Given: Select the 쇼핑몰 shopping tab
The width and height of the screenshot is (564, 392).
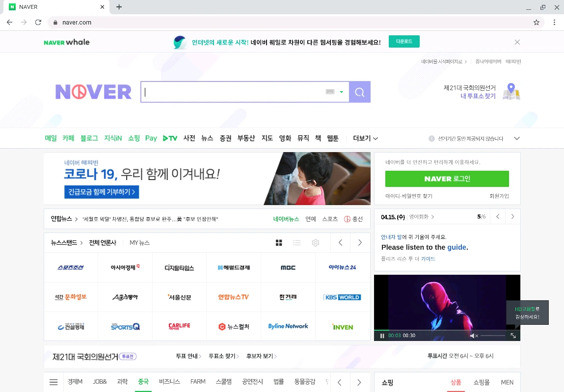Looking at the screenshot, I should 481,382.
